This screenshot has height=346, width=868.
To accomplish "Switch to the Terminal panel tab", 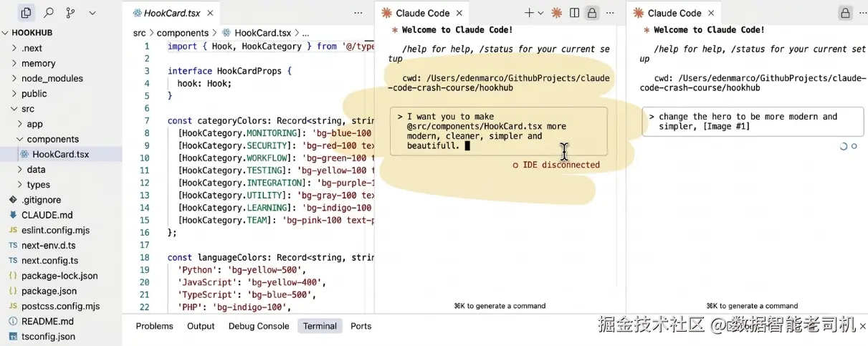I will [x=320, y=326].
